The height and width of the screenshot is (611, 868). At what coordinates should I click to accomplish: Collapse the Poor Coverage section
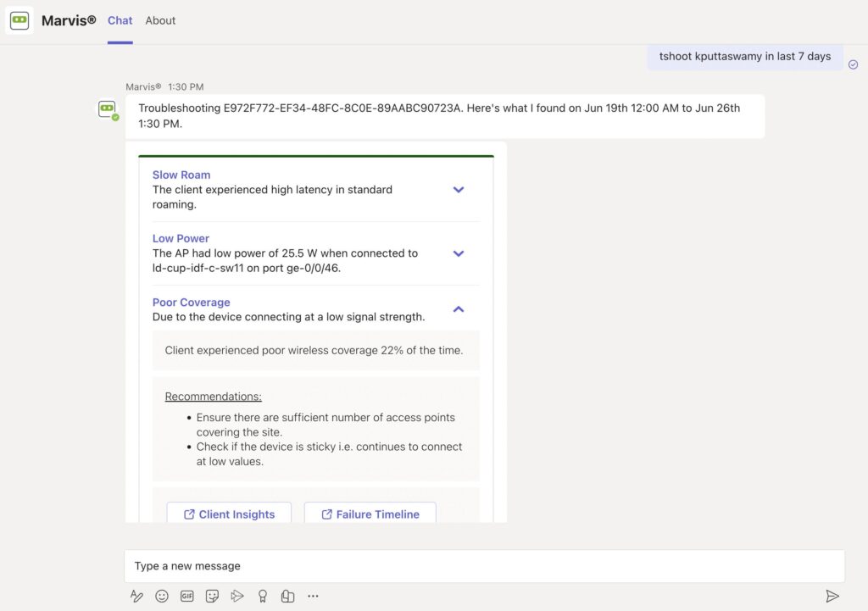(459, 309)
